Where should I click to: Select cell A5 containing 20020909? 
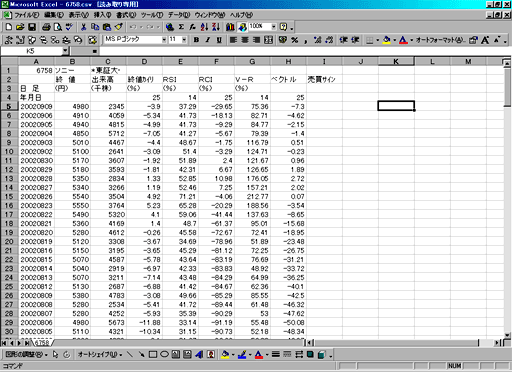click(36, 106)
